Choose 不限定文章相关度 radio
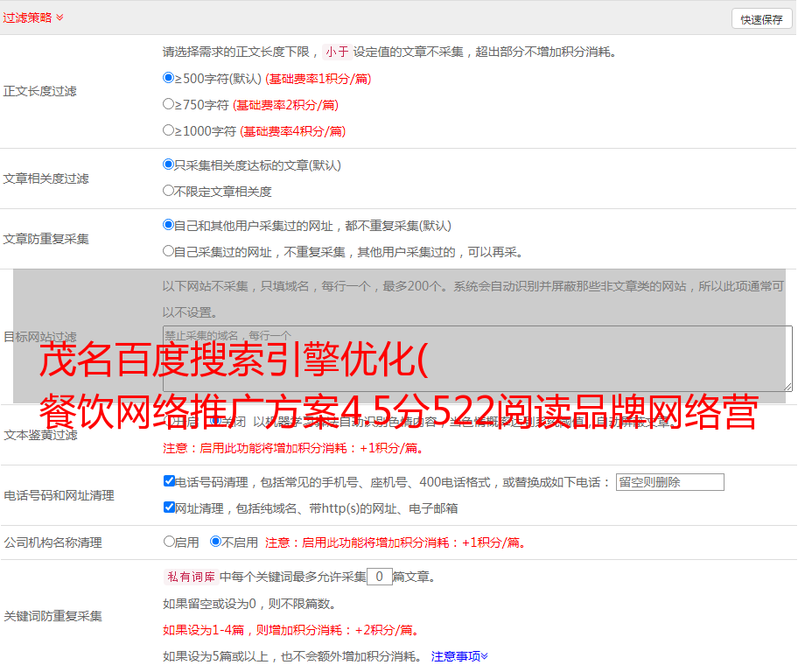Image resolution: width=798 pixels, height=672 pixels. pyautogui.click(x=168, y=191)
